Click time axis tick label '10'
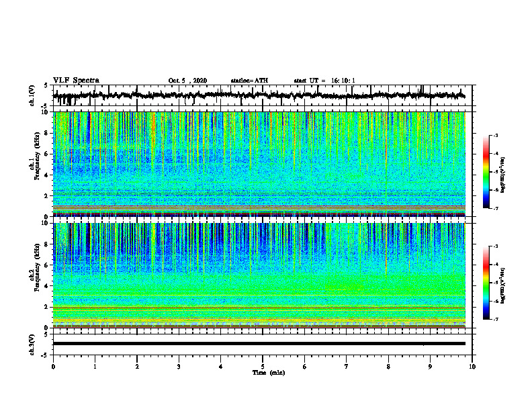Viewport: 532px width, 411px height. click(472, 367)
